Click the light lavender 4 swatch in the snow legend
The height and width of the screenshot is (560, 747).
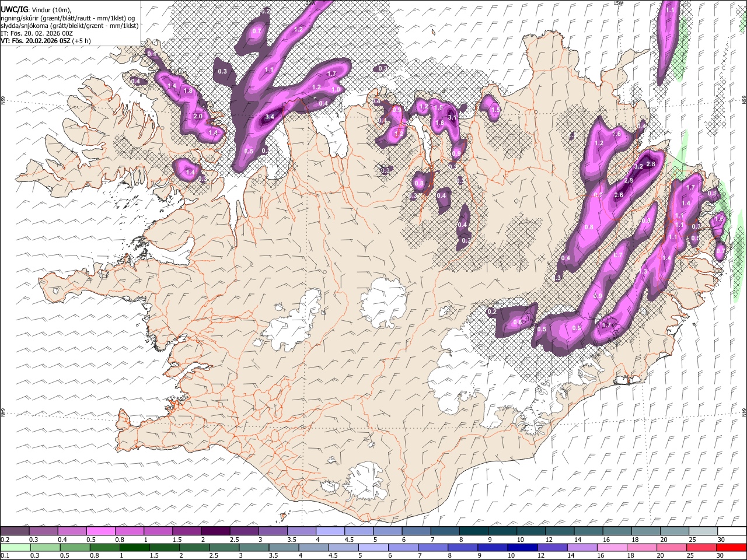[330, 531]
